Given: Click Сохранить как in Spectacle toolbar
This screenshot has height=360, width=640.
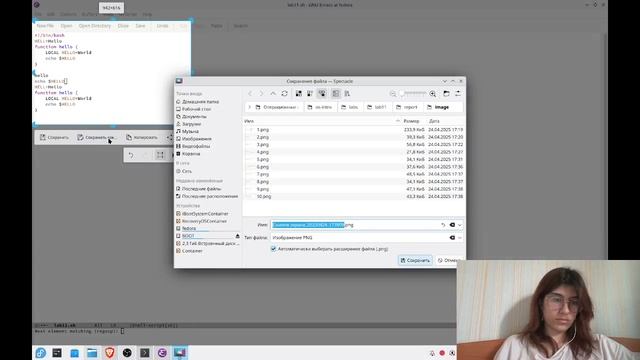Looking at the screenshot, I should tap(96, 138).
